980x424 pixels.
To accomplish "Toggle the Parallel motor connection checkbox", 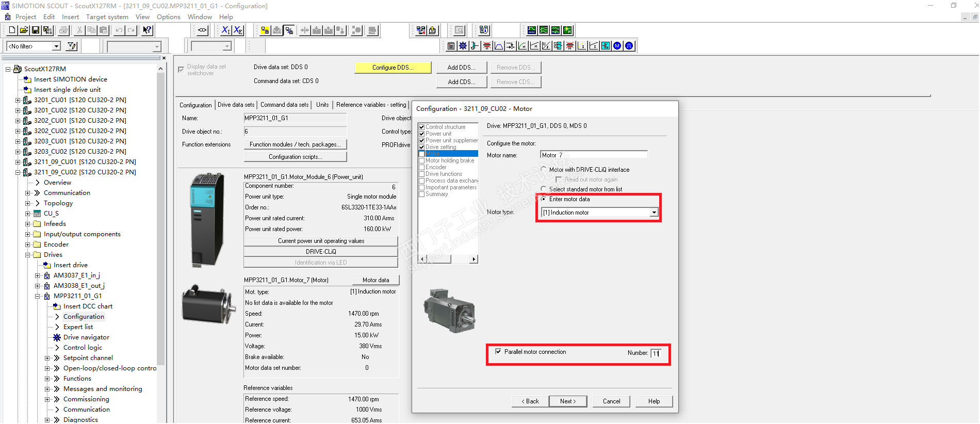I will coord(498,352).
